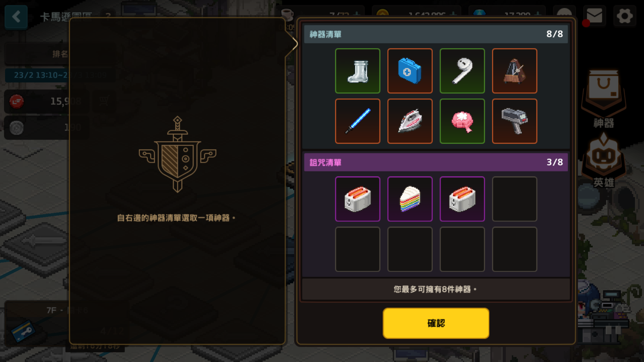Select the silver boot artifact
The image size is (644, 362).
358,71
